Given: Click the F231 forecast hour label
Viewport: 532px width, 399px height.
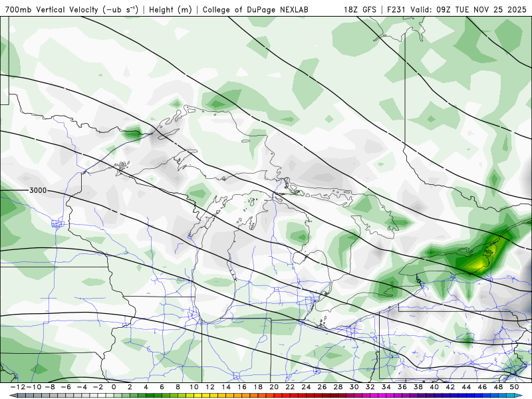Looking at the screenshot, I should coord(397,9).
